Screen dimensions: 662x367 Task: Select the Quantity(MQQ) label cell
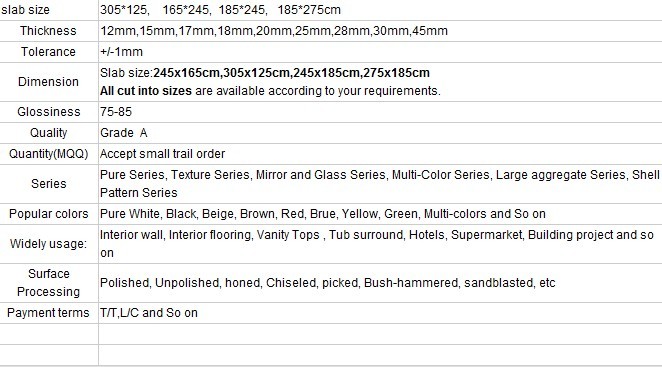[49, 154]
